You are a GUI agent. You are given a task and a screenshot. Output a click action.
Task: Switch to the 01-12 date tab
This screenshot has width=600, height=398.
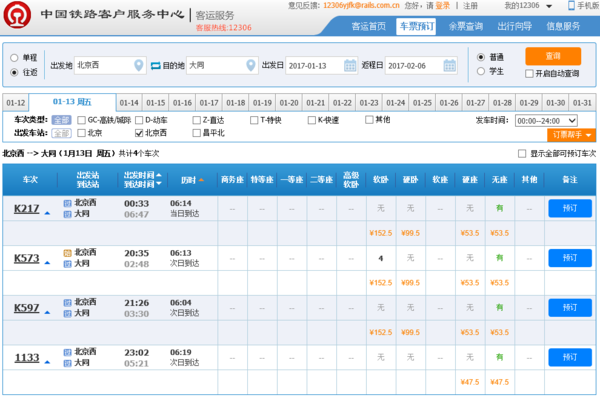click(16, 103)
